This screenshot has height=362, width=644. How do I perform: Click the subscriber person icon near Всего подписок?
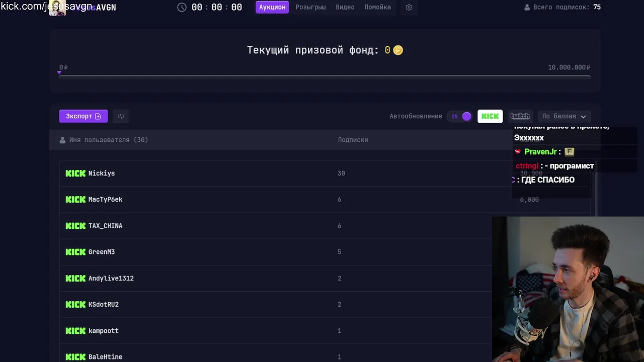(x=527, y=8)
